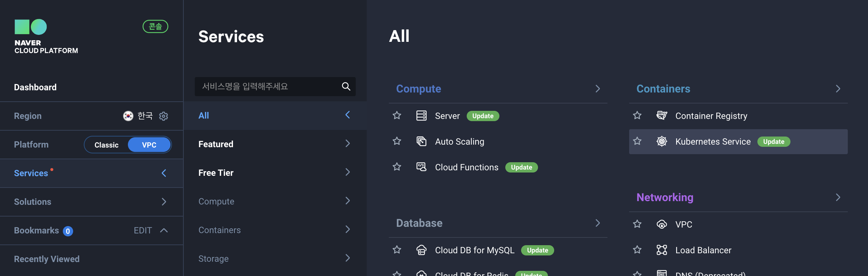Click the Auto Scaling service icon
The width and height of the screenshot is (868, 276).
(x=421, y=141)
